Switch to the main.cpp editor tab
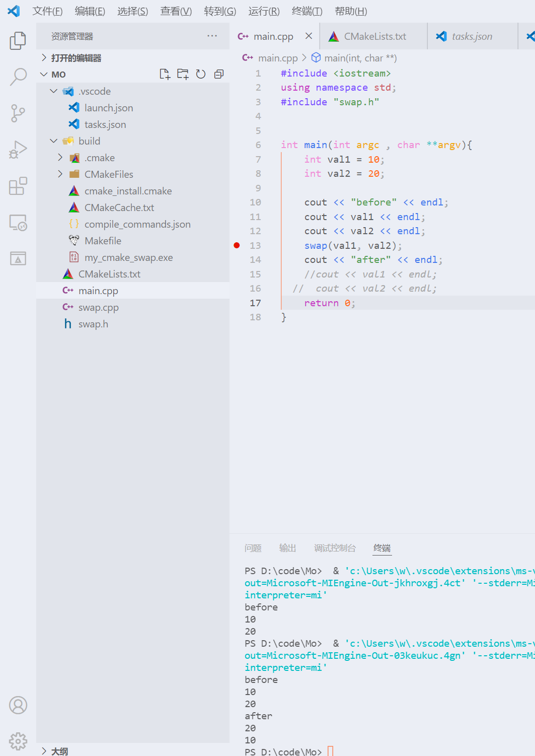The width and height of the screenshot is (535, 756). (275, 36)
